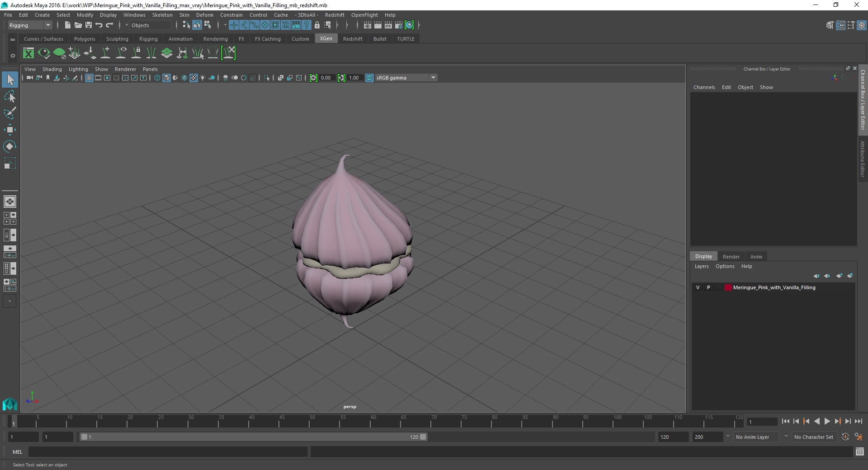Undo the last action with the arrow icon
Image resolution: width=868 pixels, height=470 pixels.
click(x=99, y=25)
